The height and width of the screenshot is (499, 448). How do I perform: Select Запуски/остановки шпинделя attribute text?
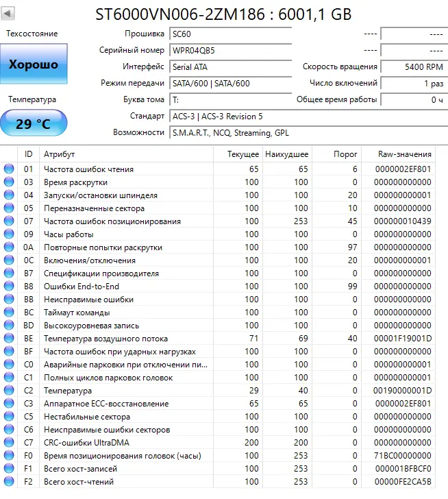[101, 195]
